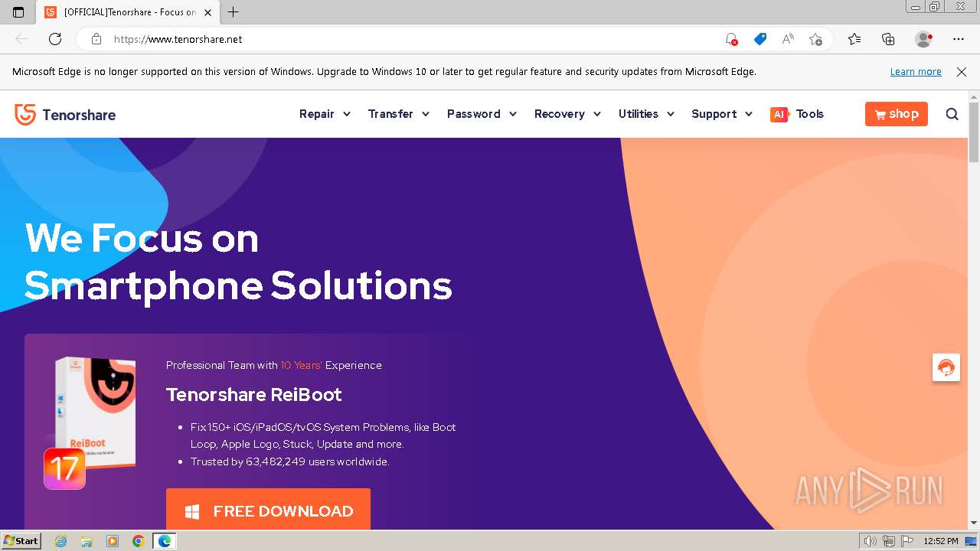Expand the Recovery dropdown menu
This screenshot has width=980, height=551.
pyautogui.click(x=567, y=114)
